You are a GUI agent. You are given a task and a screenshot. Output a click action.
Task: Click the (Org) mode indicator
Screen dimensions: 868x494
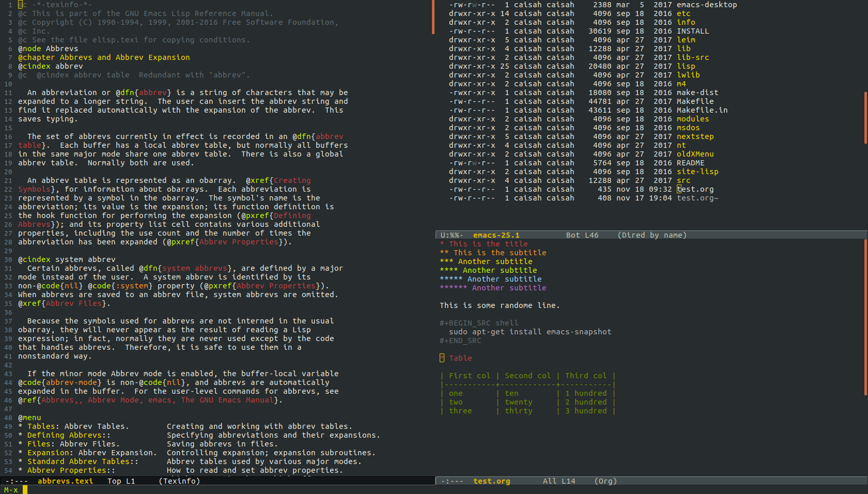(606, 481)
